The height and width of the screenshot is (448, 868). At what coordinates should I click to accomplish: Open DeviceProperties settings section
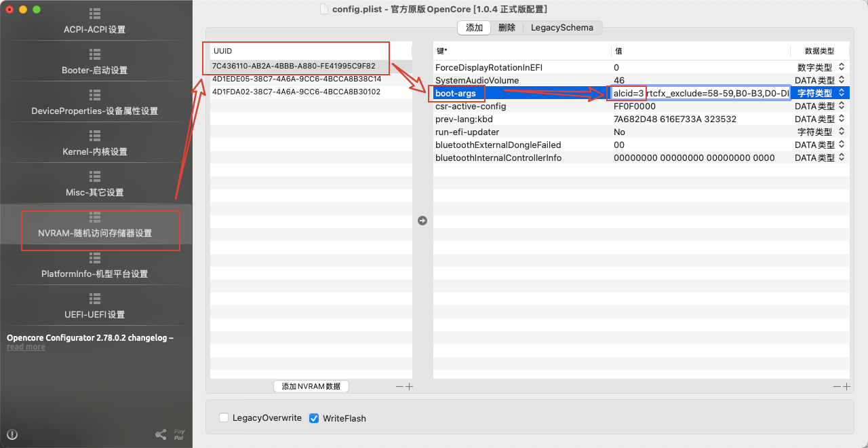tap(95, 102)
